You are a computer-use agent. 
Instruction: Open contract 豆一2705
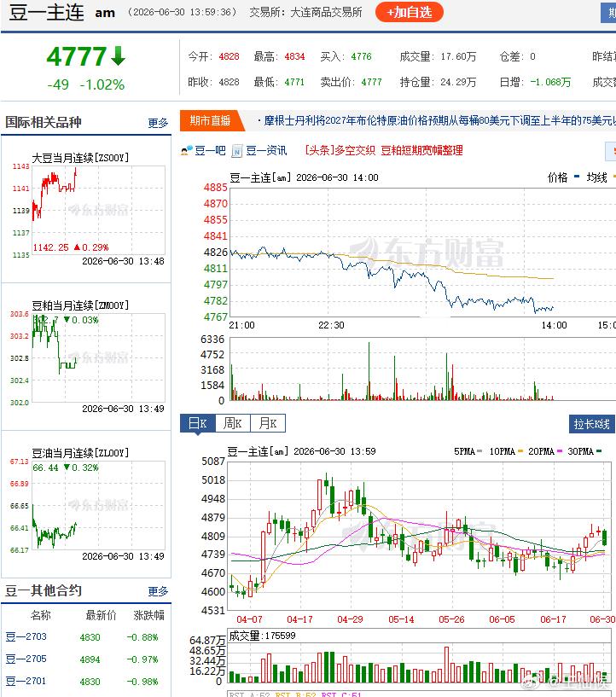click(26, 659)
